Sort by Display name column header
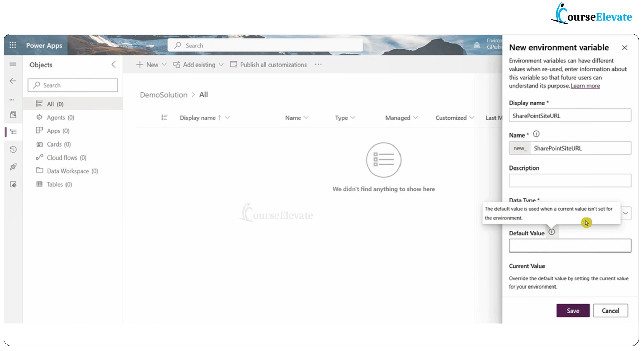Image resolution: width=644 pixels, height=351 pixels. pyautogui.click(x=198, y=118)
